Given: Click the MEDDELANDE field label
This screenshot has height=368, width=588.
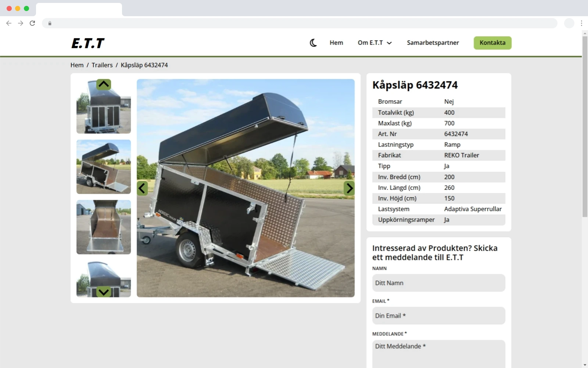Looking at the screenshot, I should pos(389,334).
